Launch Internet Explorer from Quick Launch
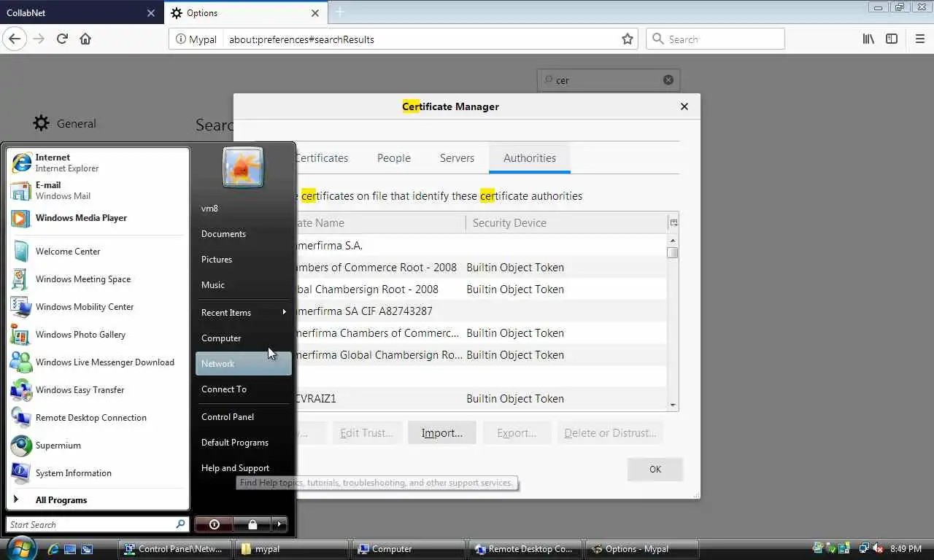The width and height of the screenshot is (934, 560). pyautogui.click(x=54, y=549)
